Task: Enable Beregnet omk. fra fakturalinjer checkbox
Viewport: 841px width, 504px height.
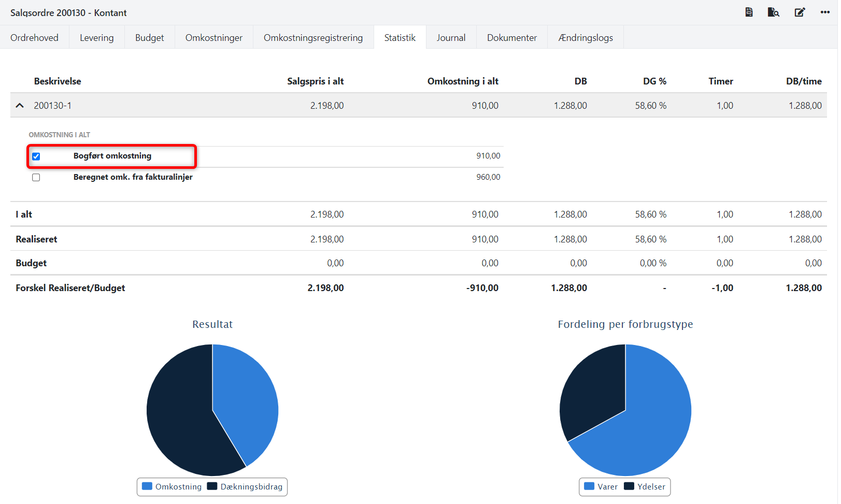Action: click(36, 178)
